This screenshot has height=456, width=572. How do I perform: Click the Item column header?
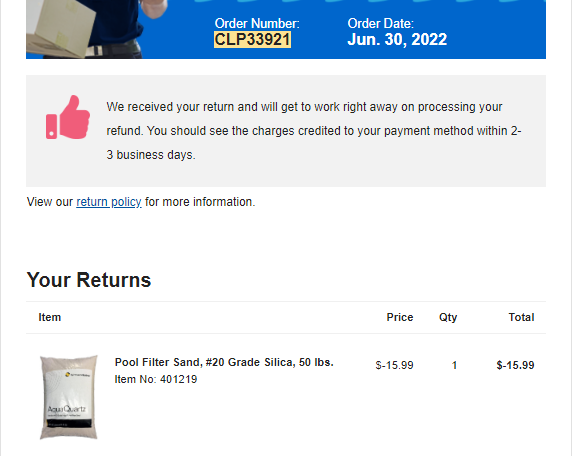point(50,317)
